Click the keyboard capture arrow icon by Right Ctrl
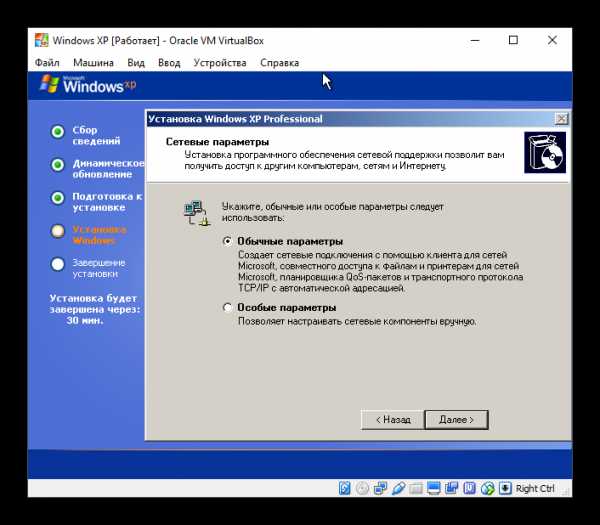 pos(504,488)
